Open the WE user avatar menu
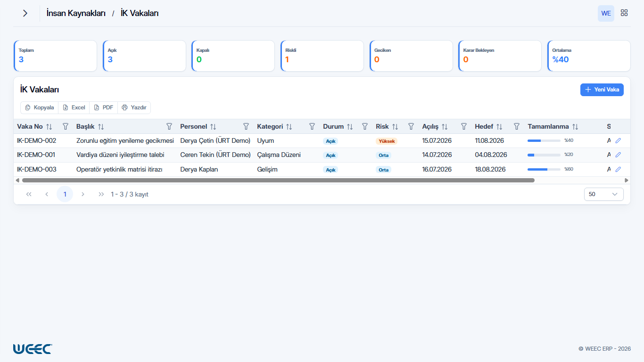The image size is (644, 362). click(x=606, y=13)
